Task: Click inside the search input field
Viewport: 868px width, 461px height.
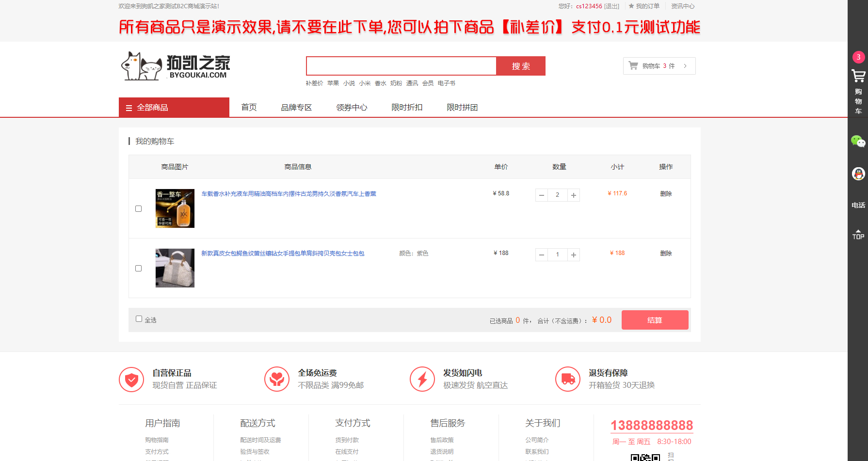Action: tap(401, 65)
